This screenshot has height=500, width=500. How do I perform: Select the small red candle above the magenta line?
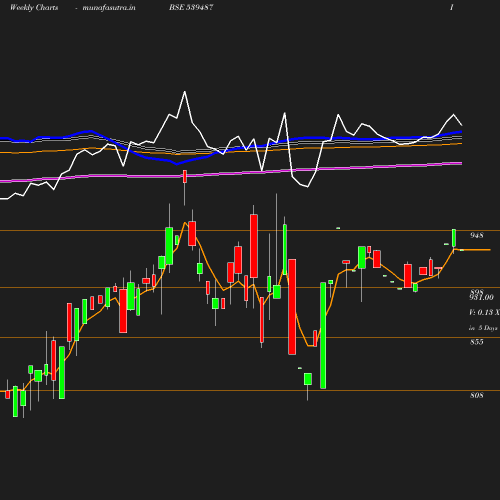click(x=185, y=177)
